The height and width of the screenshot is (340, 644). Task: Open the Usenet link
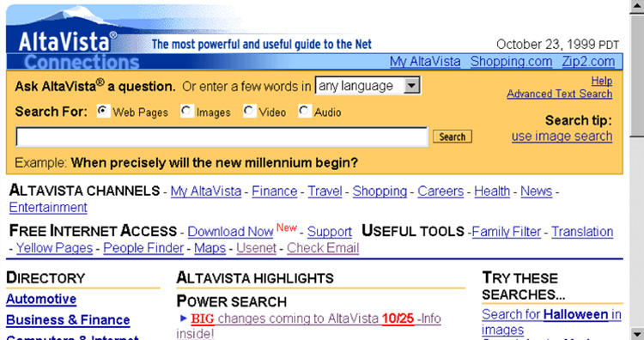pyautogui.click(x=256, y=248)
